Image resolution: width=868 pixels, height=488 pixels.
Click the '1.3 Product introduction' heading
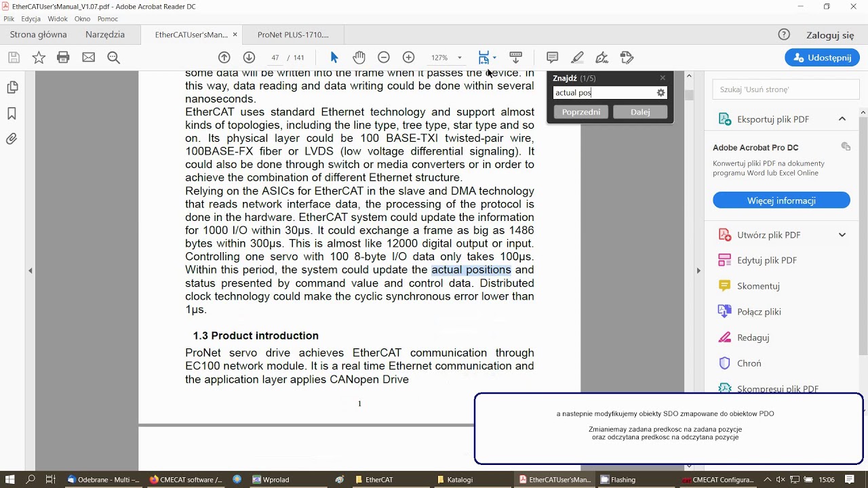256,335
